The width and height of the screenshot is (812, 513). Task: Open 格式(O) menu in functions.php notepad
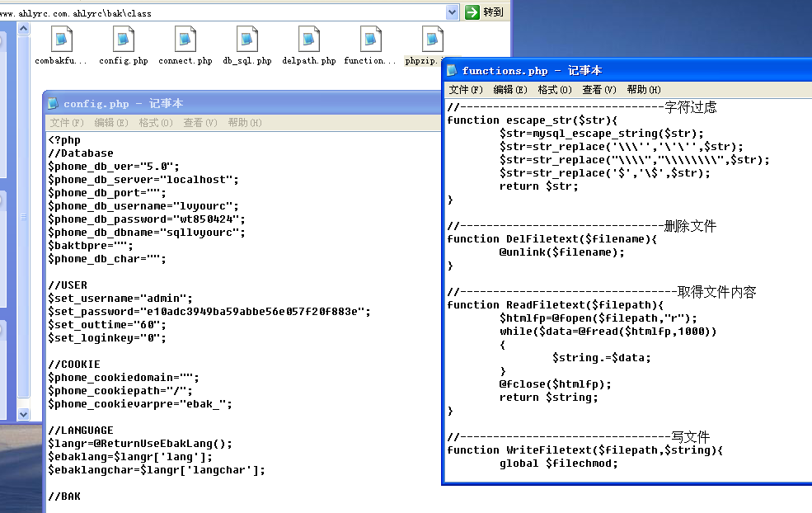[555, 90]
